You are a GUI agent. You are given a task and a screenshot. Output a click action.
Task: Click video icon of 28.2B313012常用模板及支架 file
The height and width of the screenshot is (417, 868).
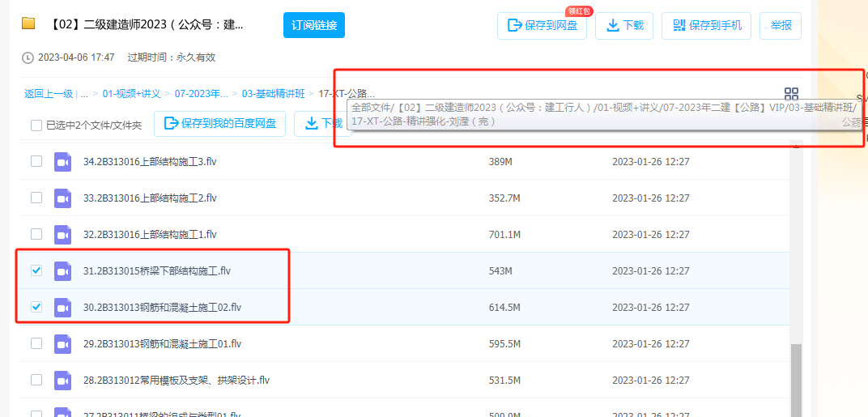(x=62, y=381)
